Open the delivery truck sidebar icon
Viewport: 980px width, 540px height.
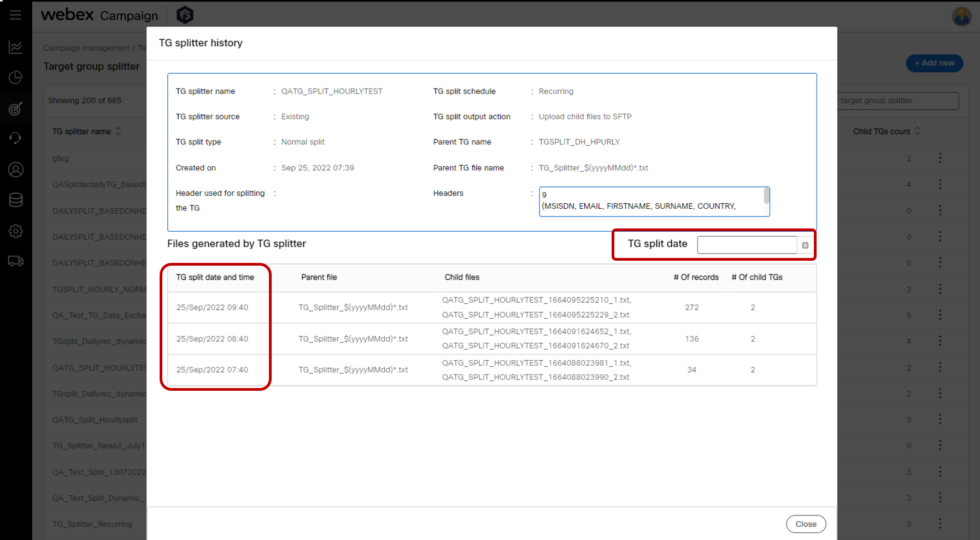point(15,261)
